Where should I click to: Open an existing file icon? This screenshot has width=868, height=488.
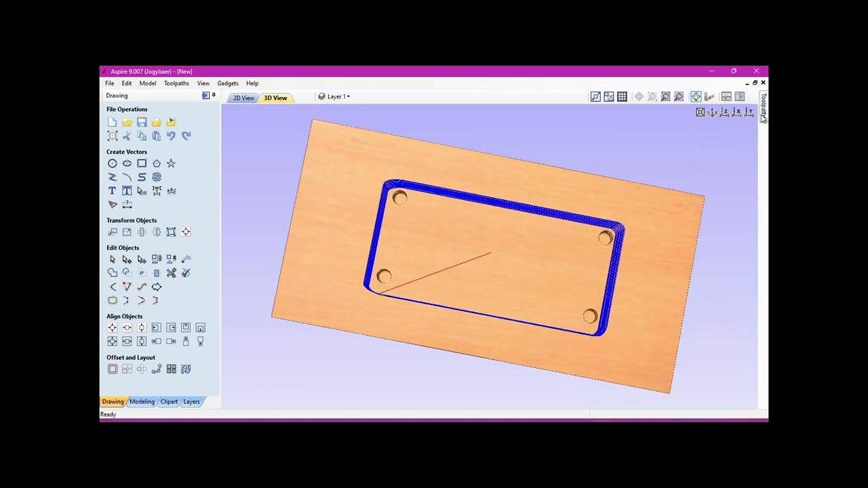pos(127,122)
